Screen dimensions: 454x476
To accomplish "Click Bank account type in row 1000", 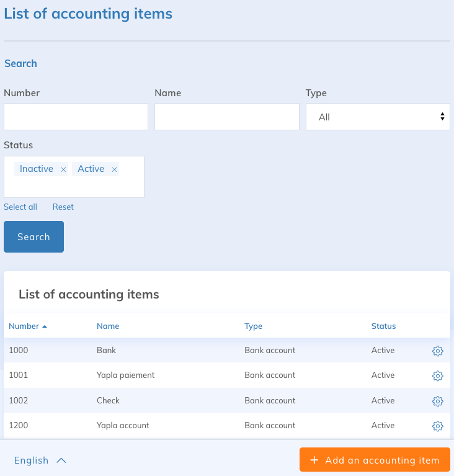I will (270, 350).
